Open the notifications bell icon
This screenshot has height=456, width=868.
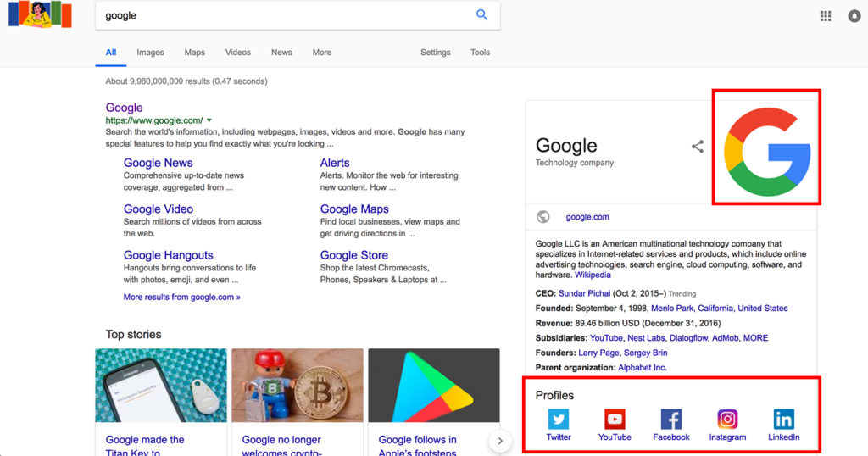854,16
